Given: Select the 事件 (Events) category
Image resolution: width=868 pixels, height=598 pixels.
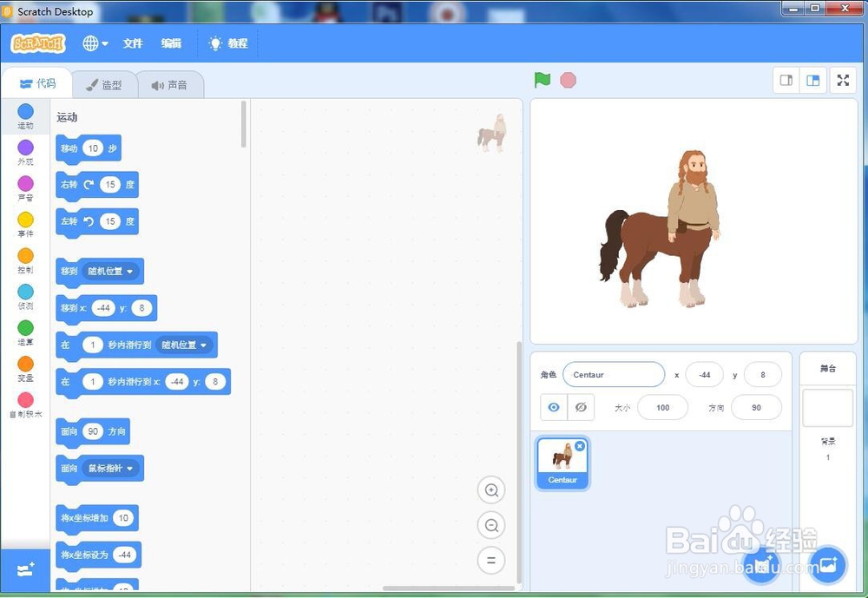Looking at the screenshot, I should tap(25, 225).
